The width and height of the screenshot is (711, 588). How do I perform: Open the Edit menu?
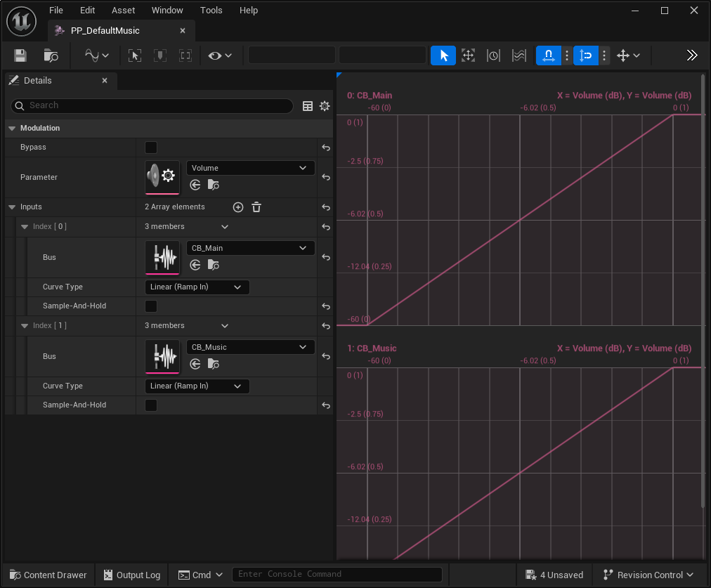pos(88,10)
